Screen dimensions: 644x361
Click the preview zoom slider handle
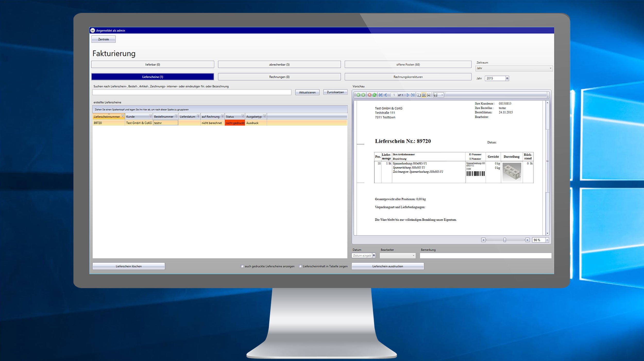[505, 240]
